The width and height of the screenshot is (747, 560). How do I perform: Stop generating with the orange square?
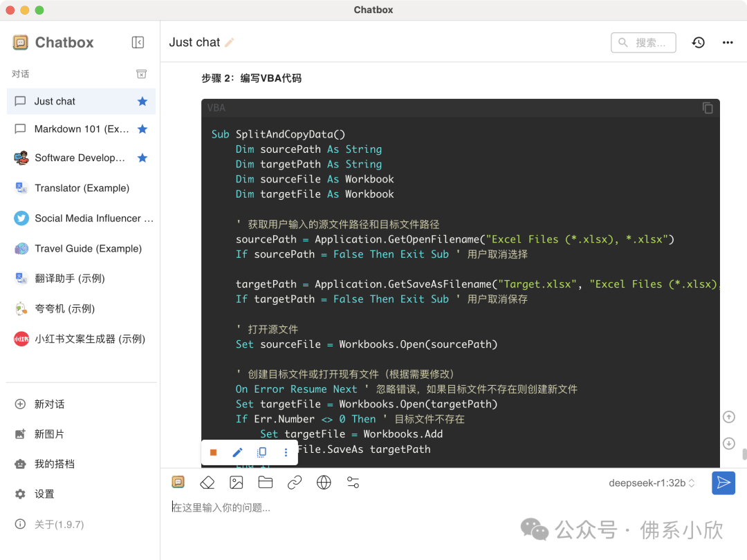214,452
